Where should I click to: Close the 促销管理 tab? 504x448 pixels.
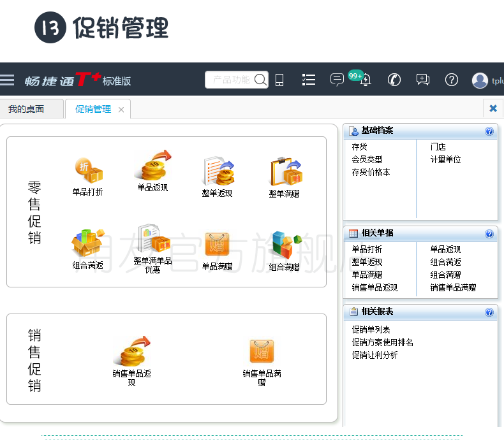(121, 110)
